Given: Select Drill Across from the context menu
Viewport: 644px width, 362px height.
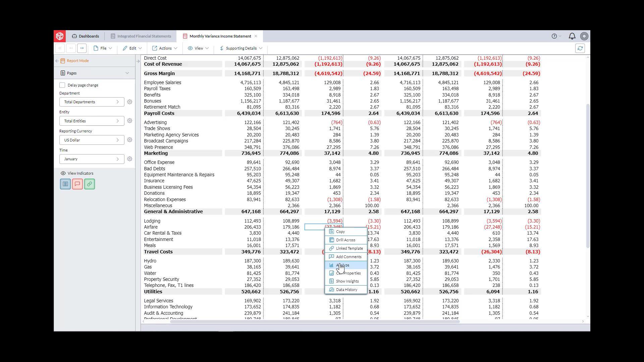Looking at the screenshot, I should pos(345,240).
